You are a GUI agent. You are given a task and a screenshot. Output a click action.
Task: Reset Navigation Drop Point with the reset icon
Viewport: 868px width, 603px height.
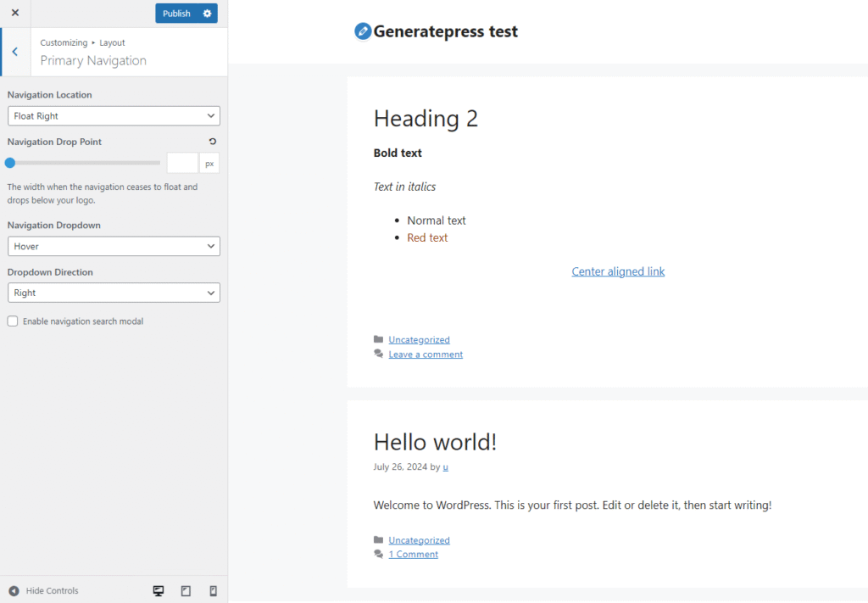212,142
